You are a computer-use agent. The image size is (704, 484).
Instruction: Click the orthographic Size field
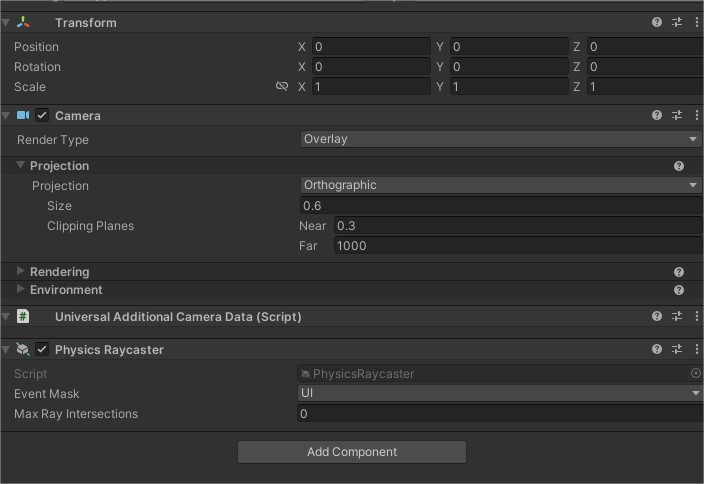pos(501,206)
